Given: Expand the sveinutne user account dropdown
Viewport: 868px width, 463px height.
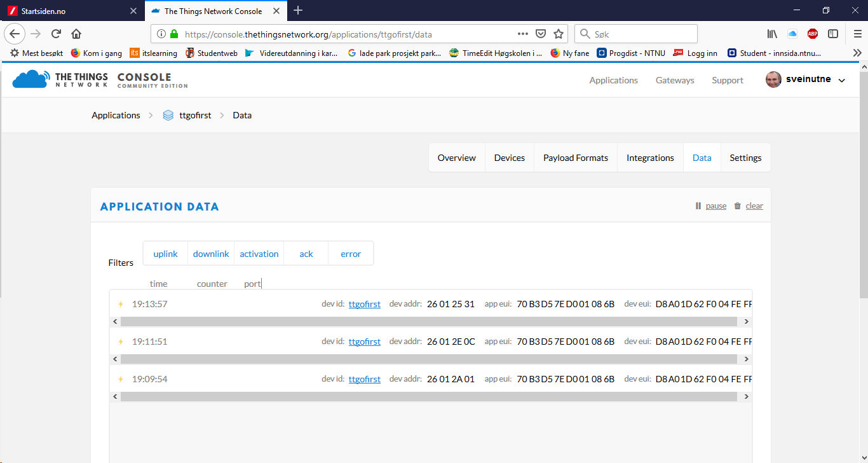Looking at the screenshot, I should pyautogui.click(x=842, y=80).
